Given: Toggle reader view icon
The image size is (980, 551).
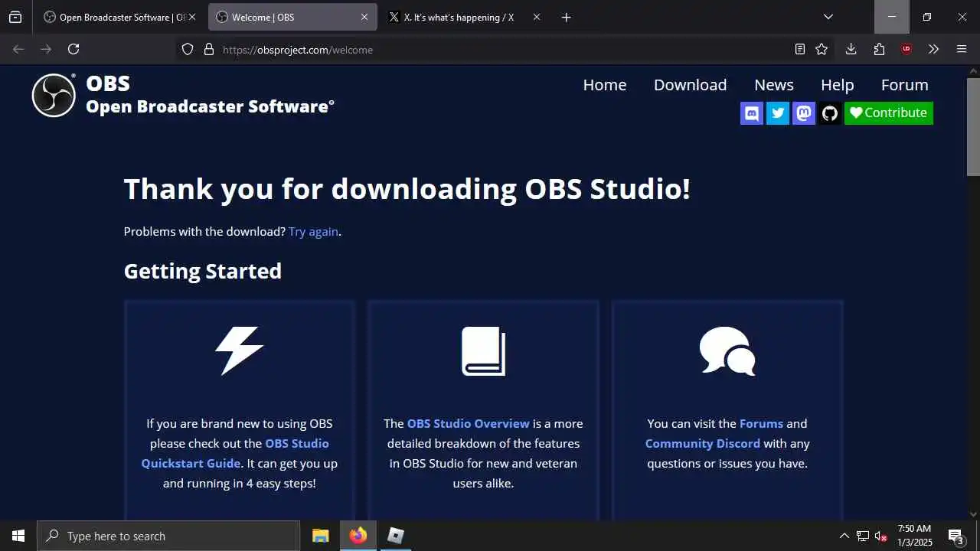Looking at the screenshot, I should tap(800, 49).
